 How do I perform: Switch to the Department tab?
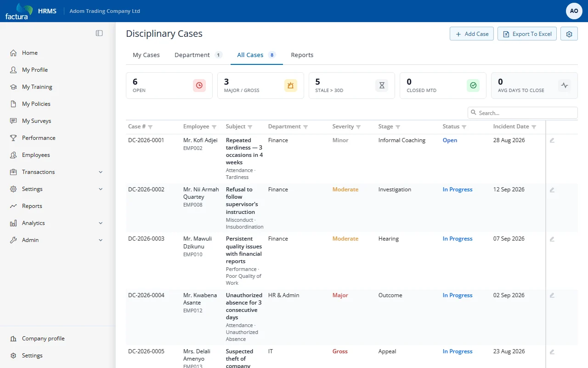[198, 55]
